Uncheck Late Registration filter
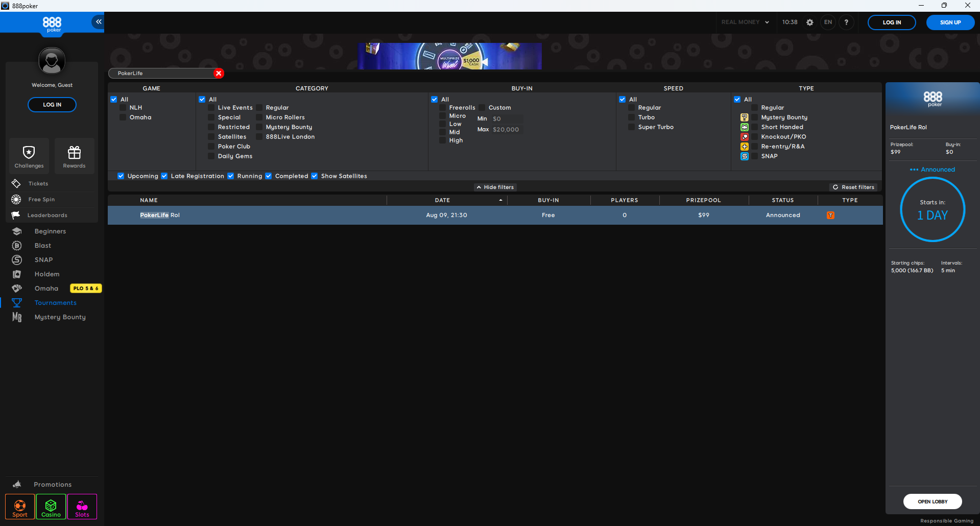This screenshot has height=526, width=980. 164,176
